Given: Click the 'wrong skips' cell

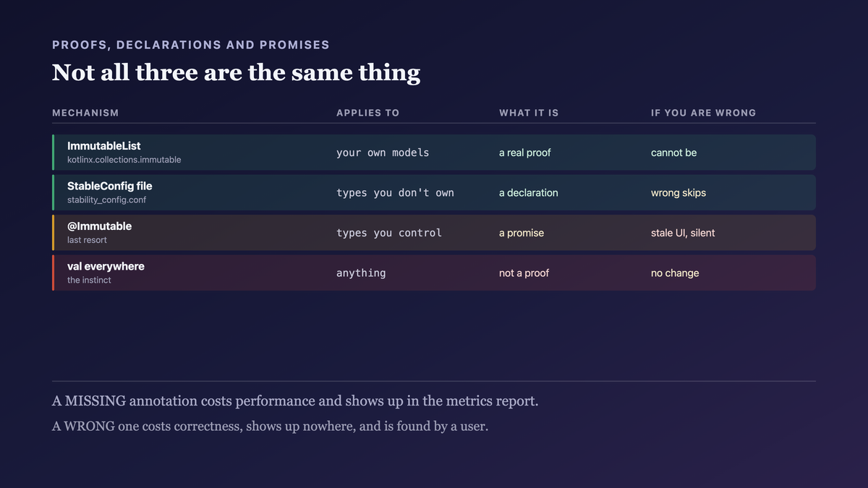Looking at the screenshot, I should (678, 193).
